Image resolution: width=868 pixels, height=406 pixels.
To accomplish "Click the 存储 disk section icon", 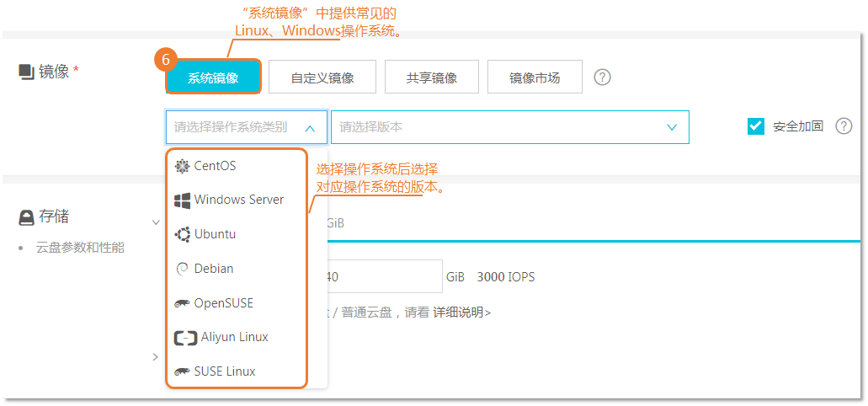I will 26,217.
